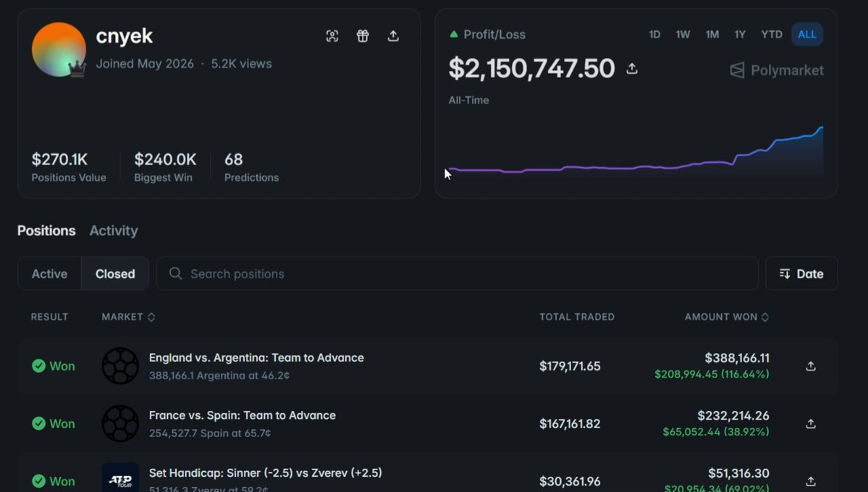Select the ALL profit range
The height and width of the screenshot is (492, 868).
[806, 34]
